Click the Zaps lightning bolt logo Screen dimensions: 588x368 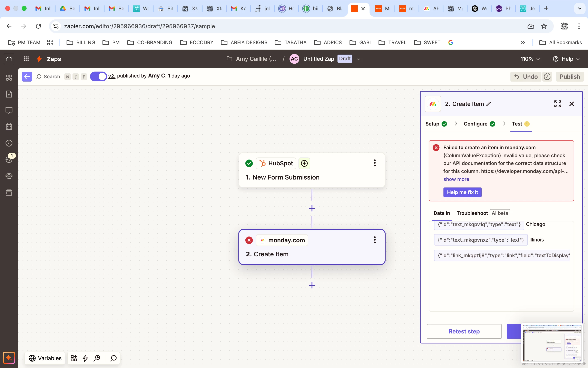tap(39, 59)
